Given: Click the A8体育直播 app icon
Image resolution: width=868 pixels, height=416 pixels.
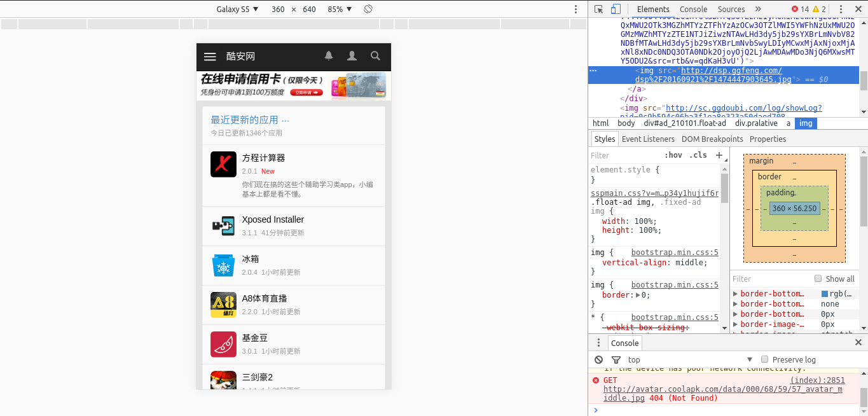Looking at the screenshot, I should 223,305.
